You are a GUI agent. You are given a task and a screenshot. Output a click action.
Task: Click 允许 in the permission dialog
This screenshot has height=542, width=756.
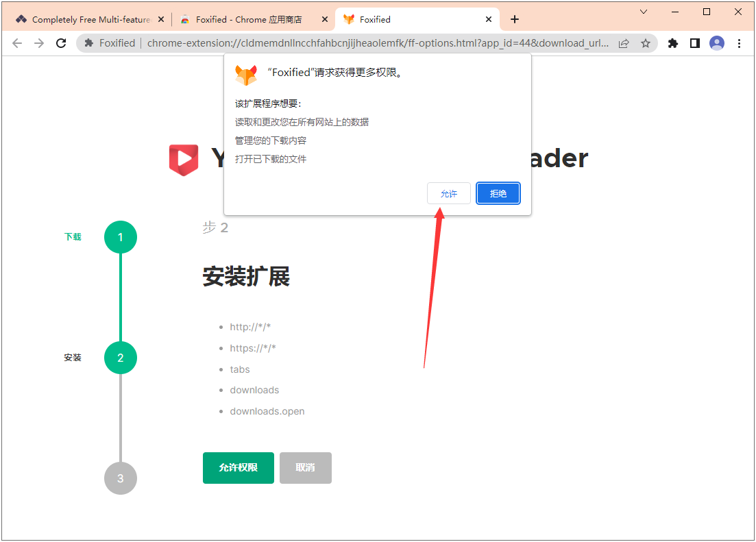coord(449,193)
